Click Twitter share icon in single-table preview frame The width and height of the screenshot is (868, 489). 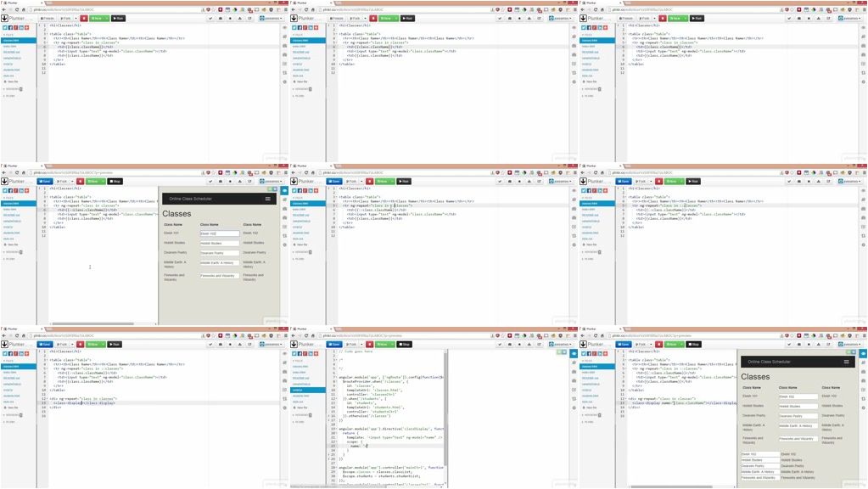pyautogui.click(x=5, y=190)
